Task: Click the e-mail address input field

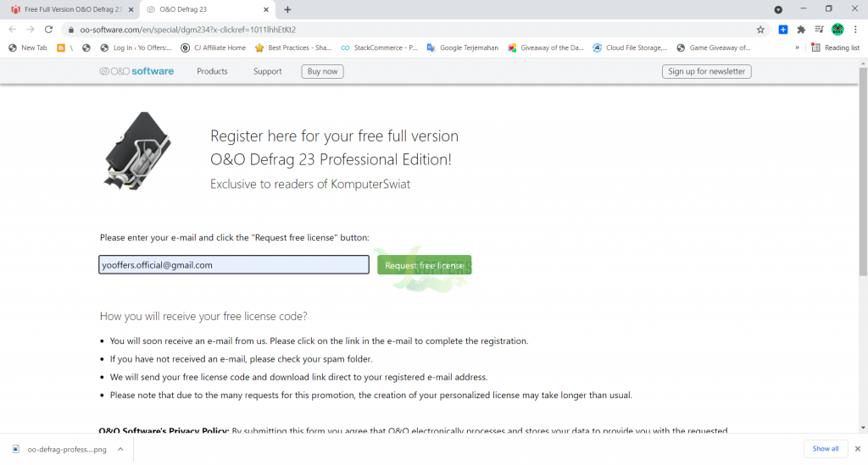Action: (x=234, y=265)
